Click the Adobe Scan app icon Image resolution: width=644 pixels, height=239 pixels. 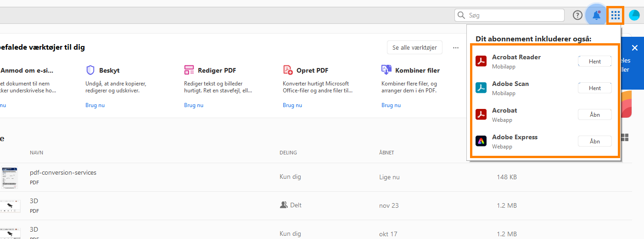coord(481,88)
